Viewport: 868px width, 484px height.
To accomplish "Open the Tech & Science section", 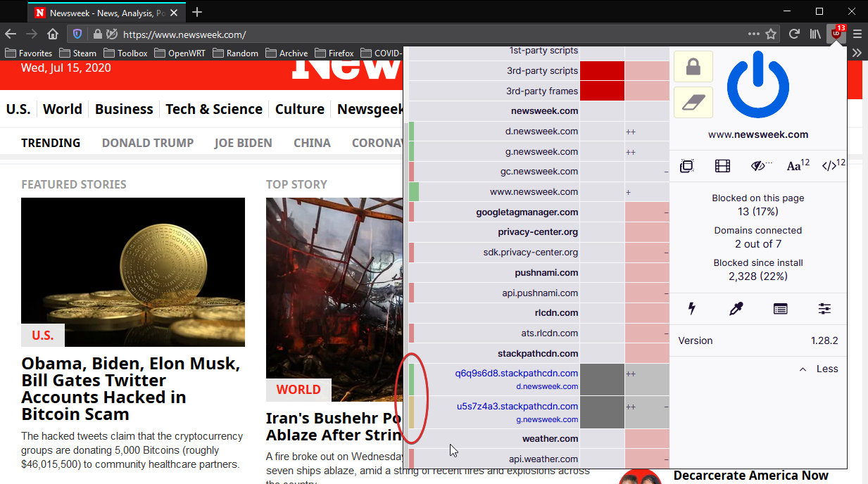I will [x=214, y=109].
